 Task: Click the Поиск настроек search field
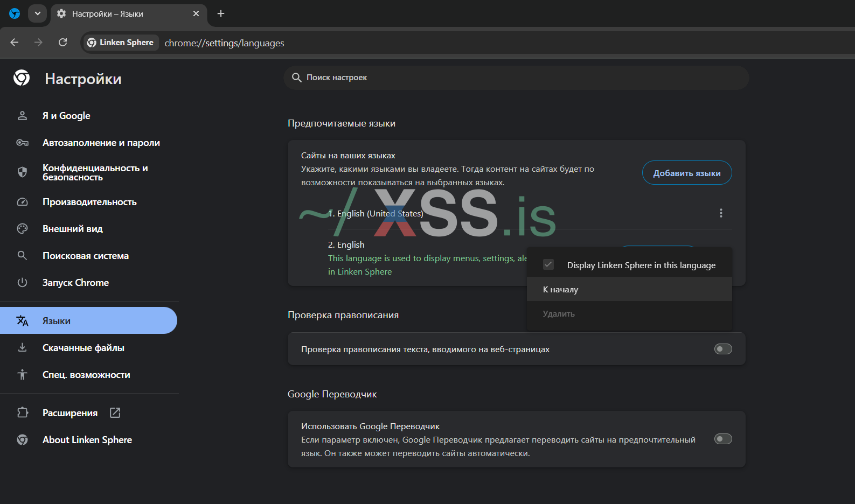(516, 78)
